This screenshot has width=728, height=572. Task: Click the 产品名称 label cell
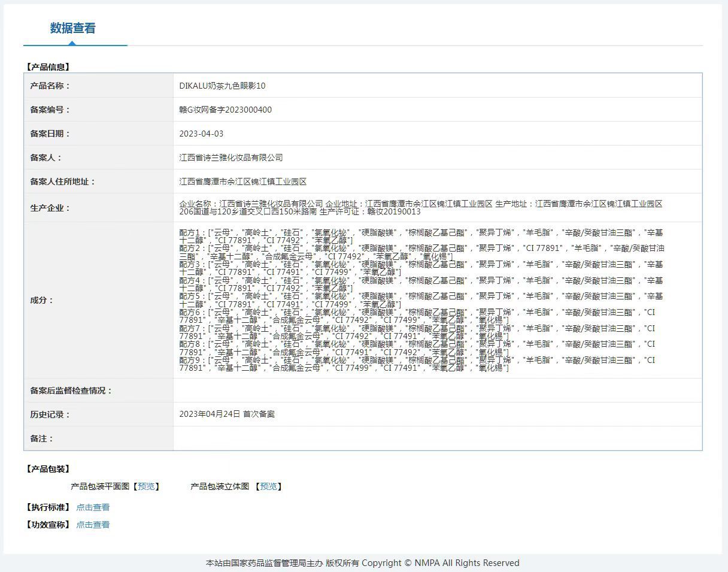(99, 86)
